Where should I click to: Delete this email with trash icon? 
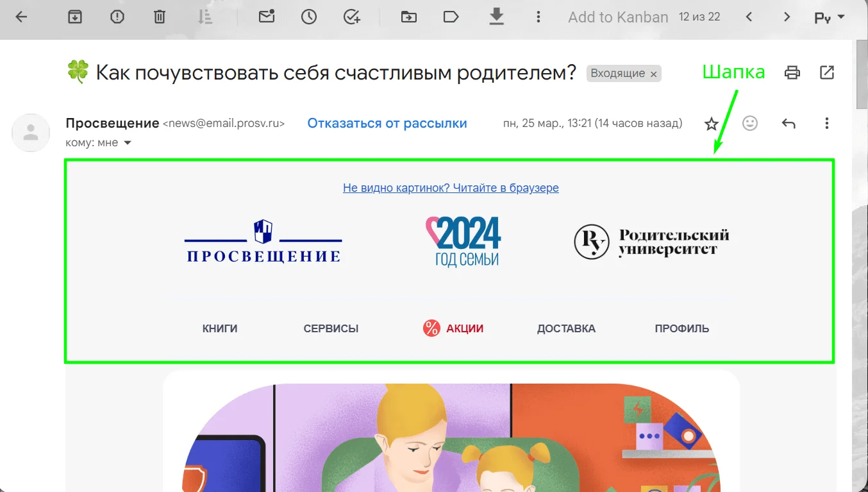[160, 17]
